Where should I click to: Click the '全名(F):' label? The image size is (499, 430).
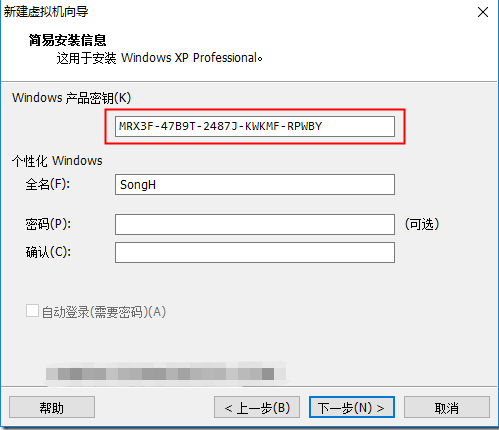(48, 184)
